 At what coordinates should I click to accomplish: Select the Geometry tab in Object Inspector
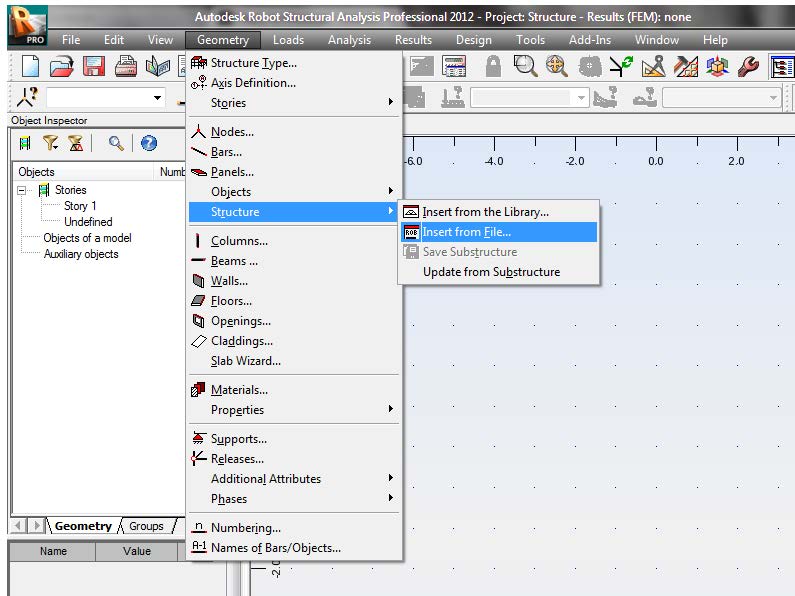83,526
